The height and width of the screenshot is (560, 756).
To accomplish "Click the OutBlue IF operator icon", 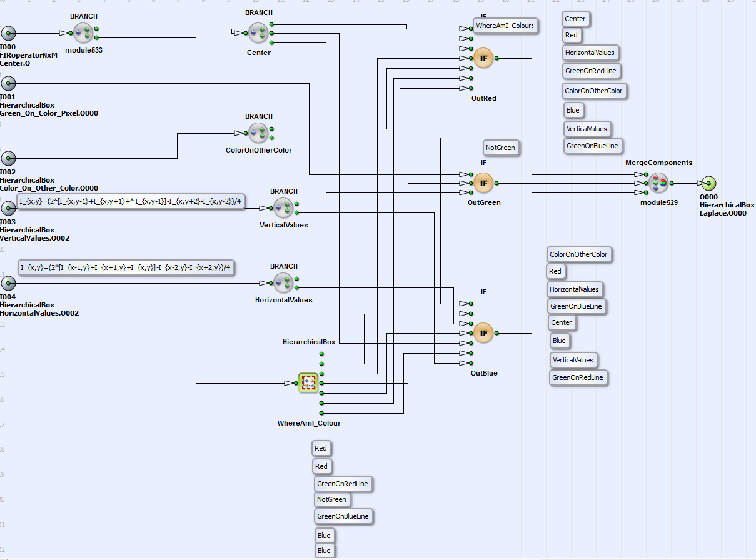I will point(483,333).
